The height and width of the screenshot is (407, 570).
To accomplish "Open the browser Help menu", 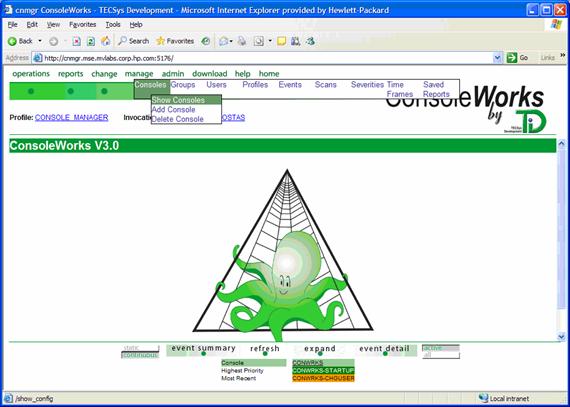I will coord(136,25).
